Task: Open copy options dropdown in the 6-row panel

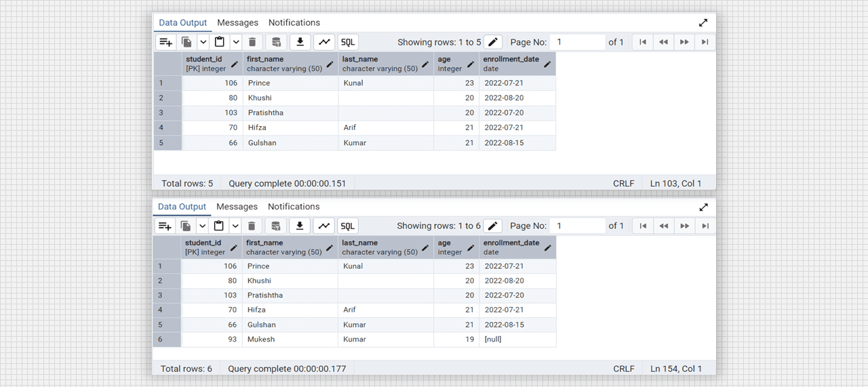Action: click(202, 226)
